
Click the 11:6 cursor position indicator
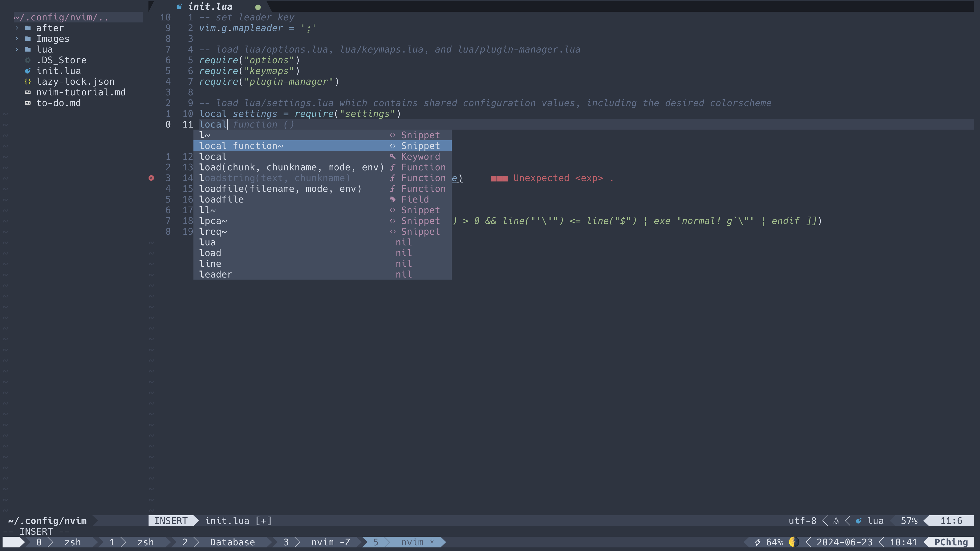tap(951, 521)
